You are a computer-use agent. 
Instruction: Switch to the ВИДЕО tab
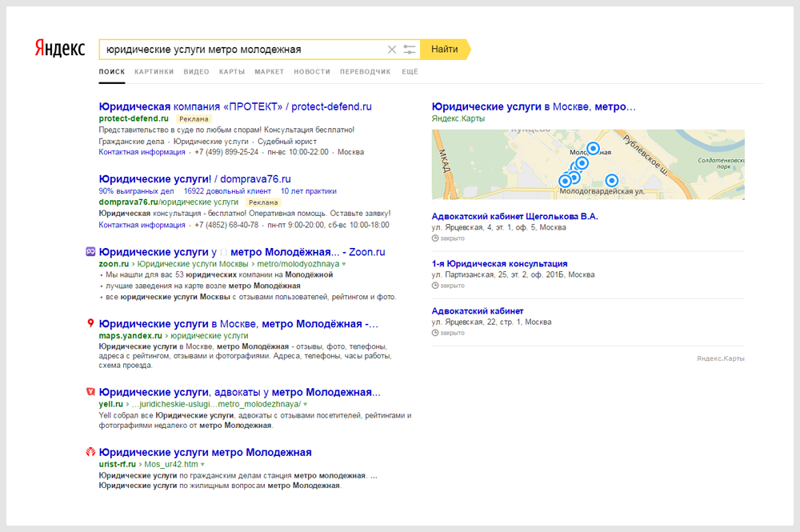[197, 72]
